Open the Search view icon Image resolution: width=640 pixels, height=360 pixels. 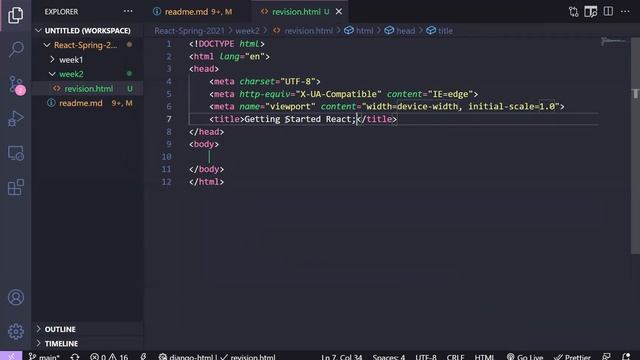(x=16, y=49)
